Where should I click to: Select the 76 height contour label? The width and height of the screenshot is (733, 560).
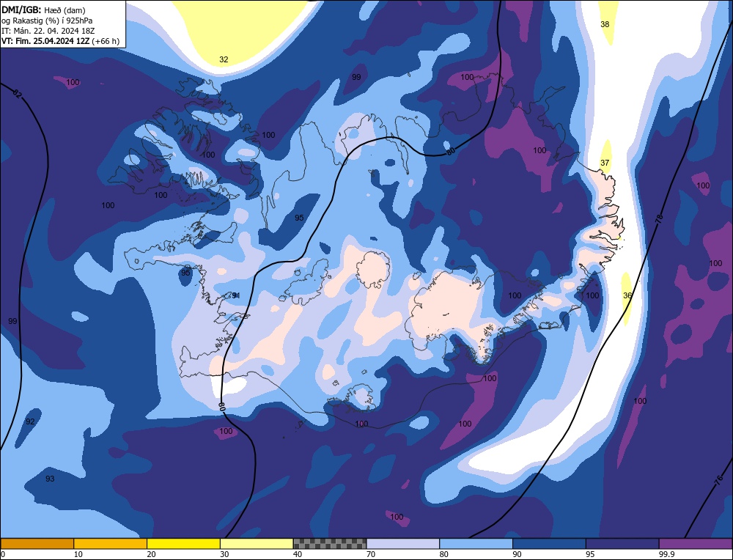(x=718, y=479)
